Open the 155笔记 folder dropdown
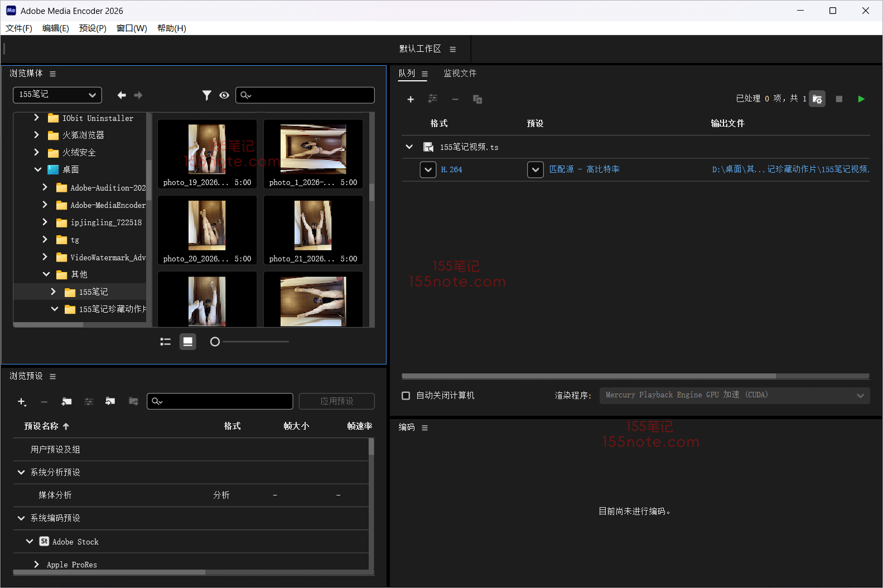883x588 pixels. pyautogui.click(x=57, y=95)
